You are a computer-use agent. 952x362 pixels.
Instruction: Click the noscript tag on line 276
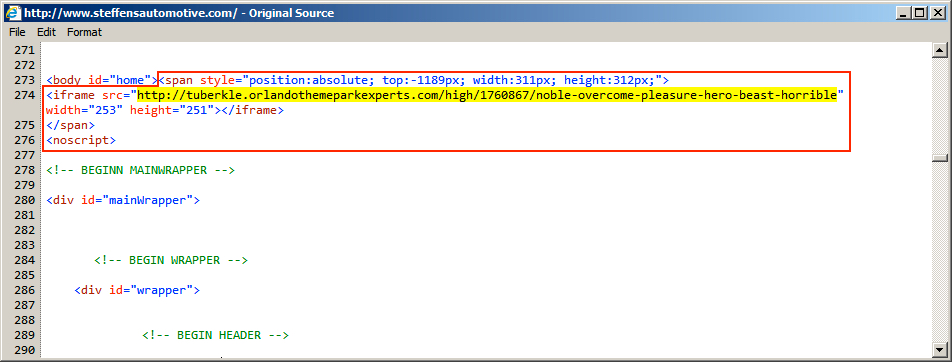pos(81,140)
